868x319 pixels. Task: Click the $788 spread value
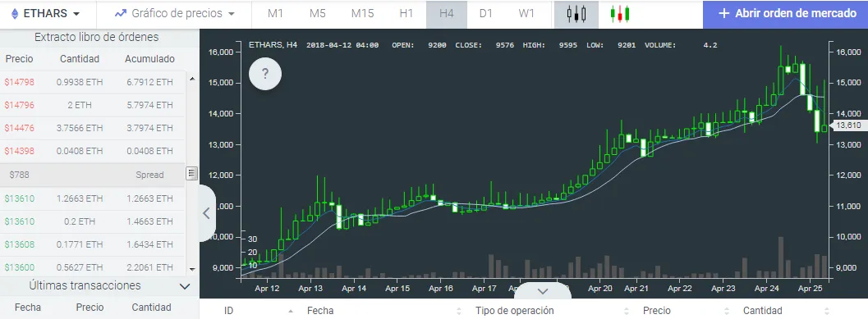tap(20, 175)
